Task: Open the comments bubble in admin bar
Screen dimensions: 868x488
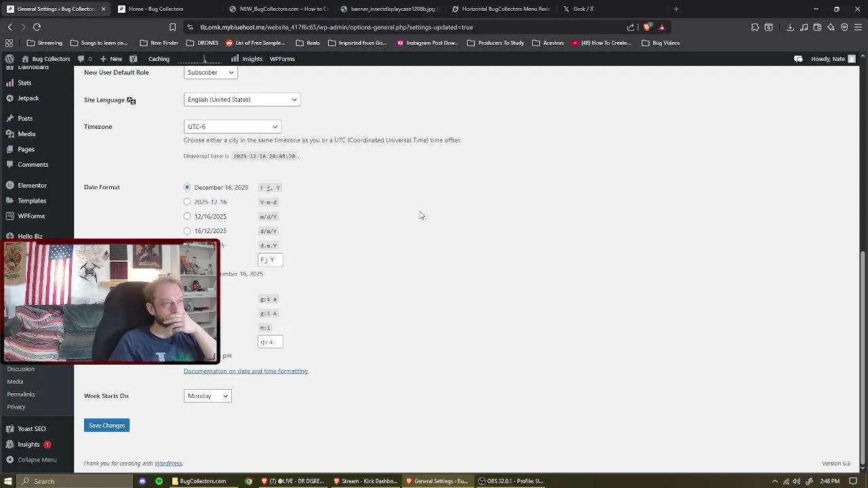Action: [x=84, y=59]
